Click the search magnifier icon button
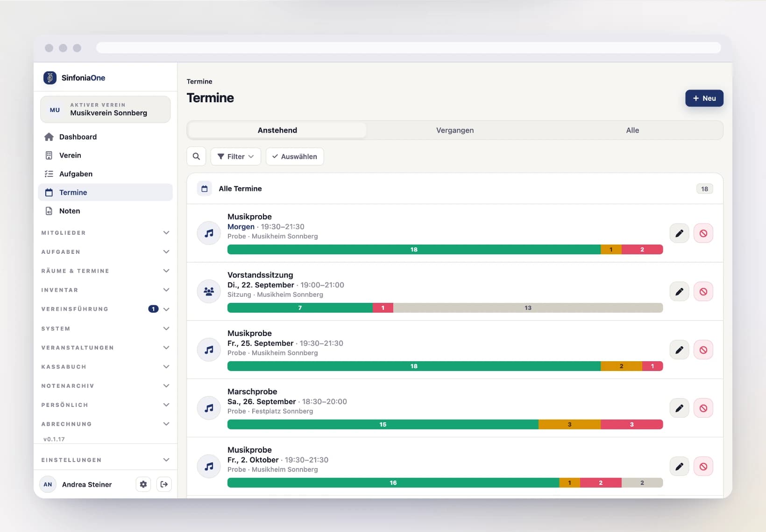The height and width of the screenshot is (532, 766). click(196, 156)
